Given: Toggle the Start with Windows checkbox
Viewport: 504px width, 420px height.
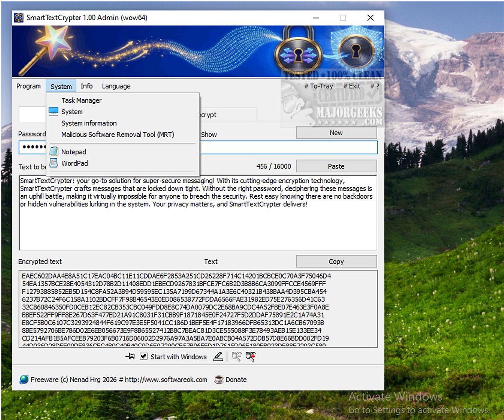Looking at the screenshot, I should pyautogui.click(x=143, y=356).
